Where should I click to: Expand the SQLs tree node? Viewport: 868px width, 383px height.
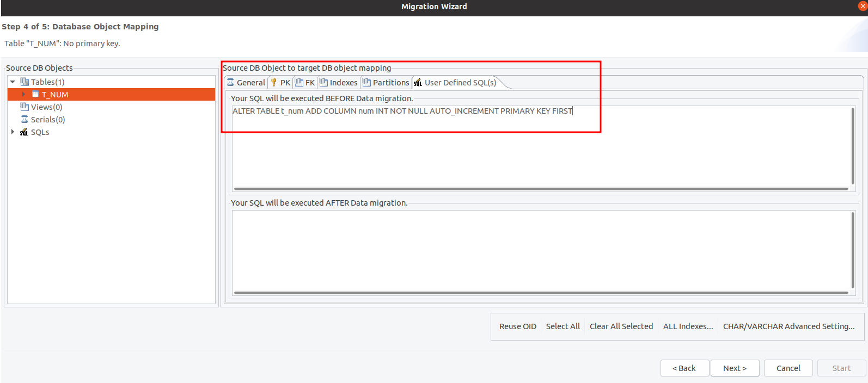[13, 132]
